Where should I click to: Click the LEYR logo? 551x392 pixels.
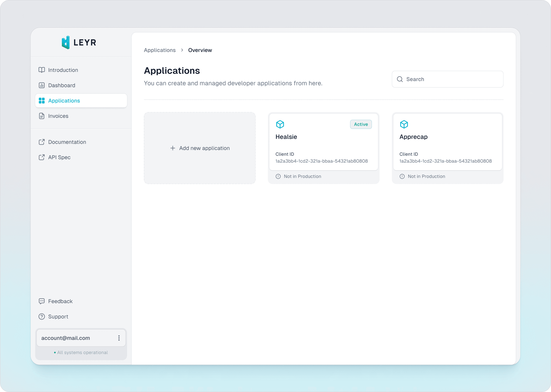pos(79,42)
